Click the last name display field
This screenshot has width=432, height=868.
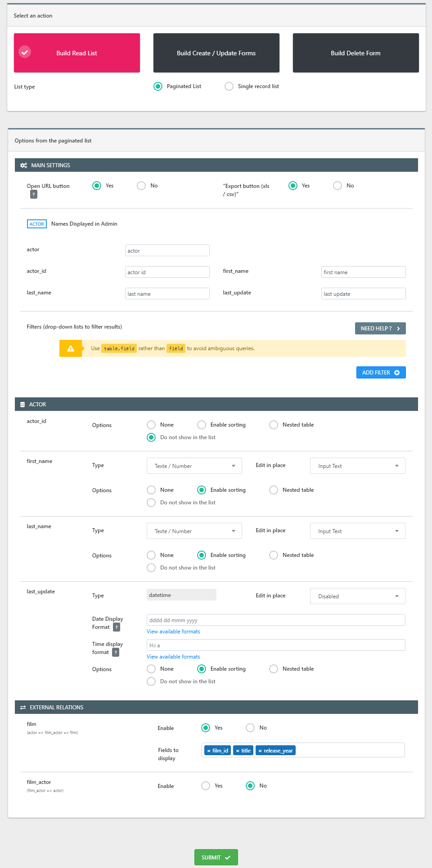(167, 294)
